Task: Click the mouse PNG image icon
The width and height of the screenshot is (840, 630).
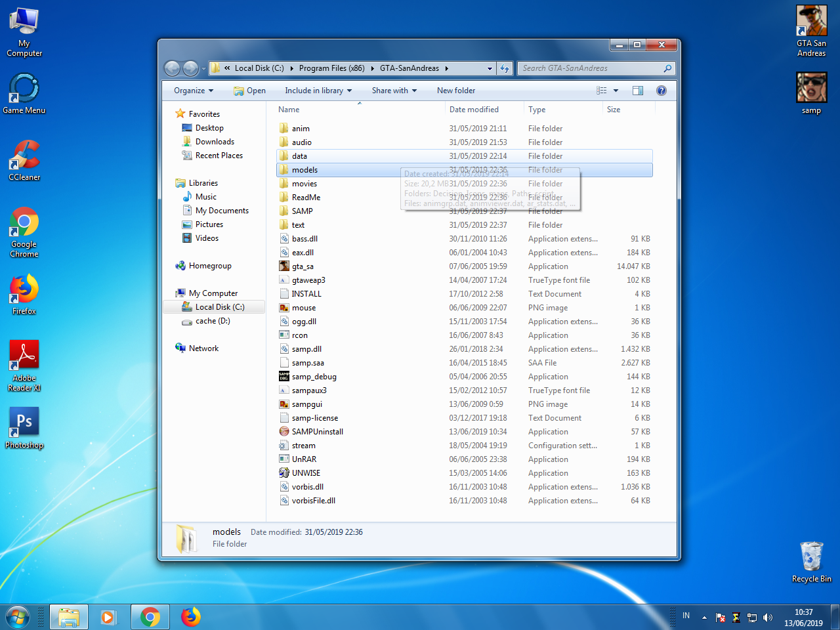Action: pos(284,308)
